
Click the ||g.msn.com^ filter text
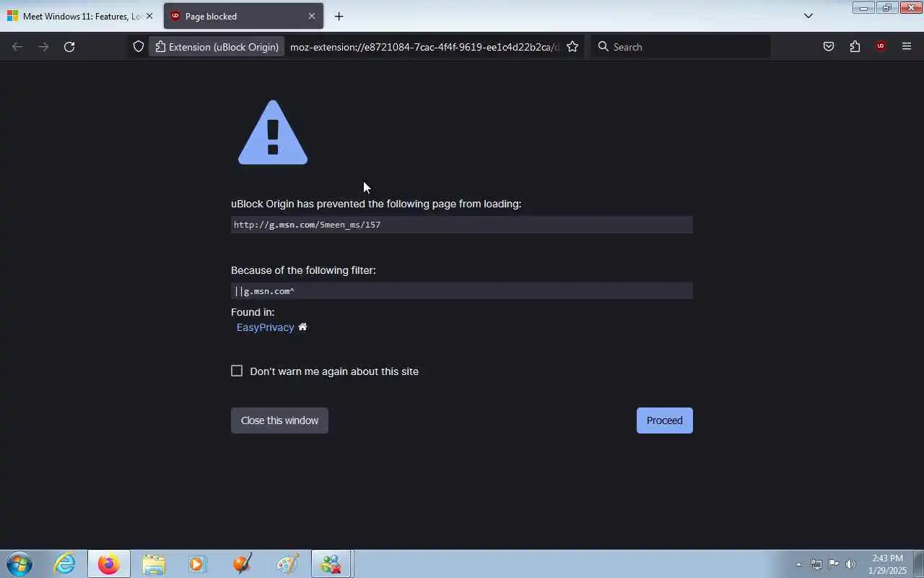(x=264, y=291)
